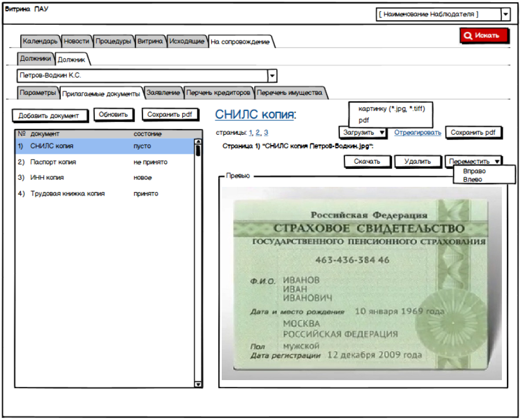
Task: Switch to the Календарь tab
Action: 40,42
